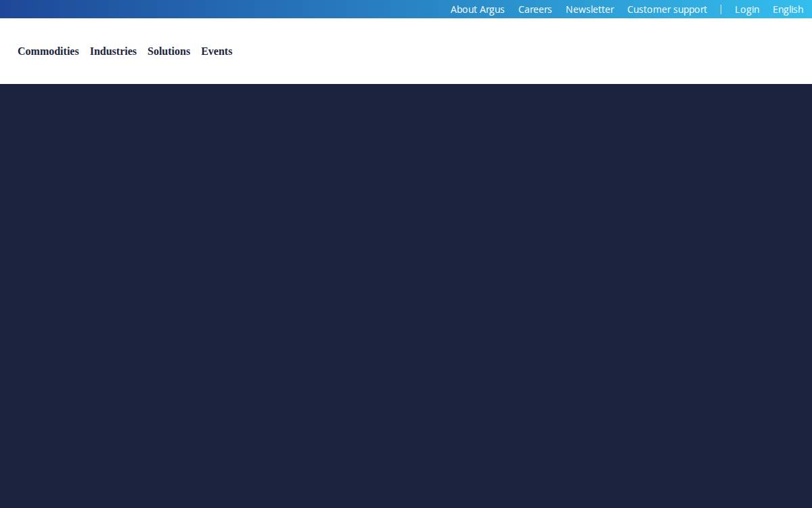The width and height of the screenshot is (812, 508).
Task: Open the Newsletter link
Action: (590, 9)
